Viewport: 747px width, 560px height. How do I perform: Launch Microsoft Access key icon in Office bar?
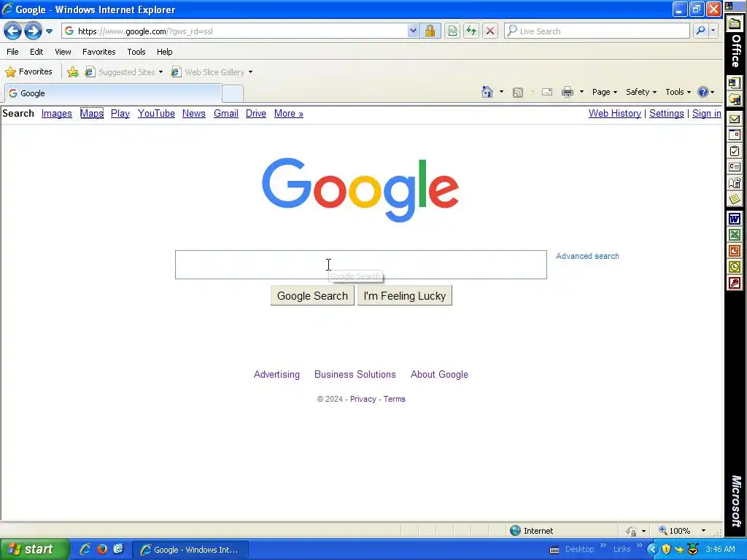[735, 284]
